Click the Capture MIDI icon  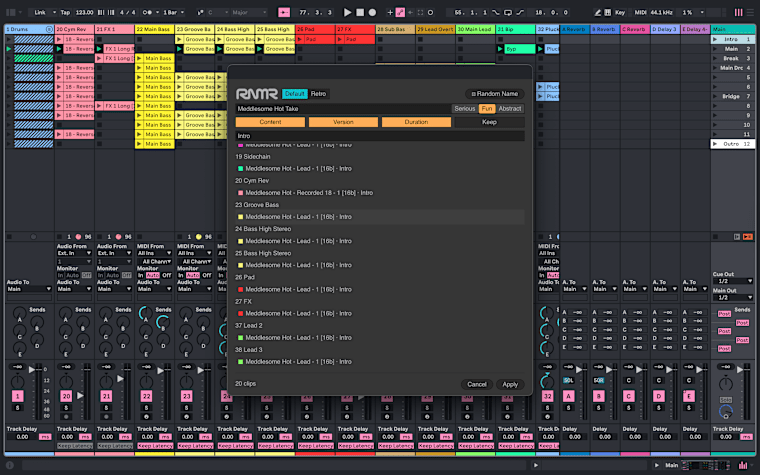[x=420, y=12]
